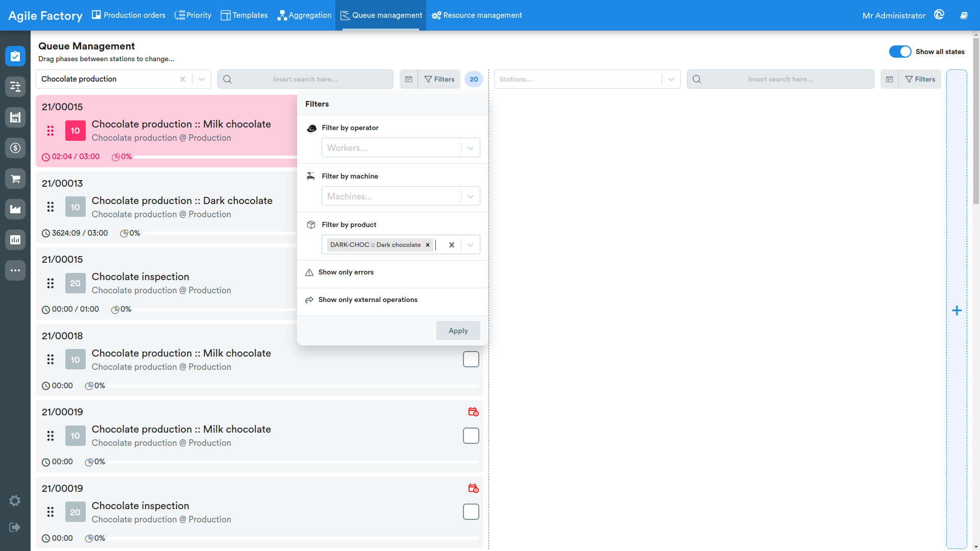Open the dollar costs sidebar icon
Viewport: 980px width, 551px height.
[x=15, y=148]
